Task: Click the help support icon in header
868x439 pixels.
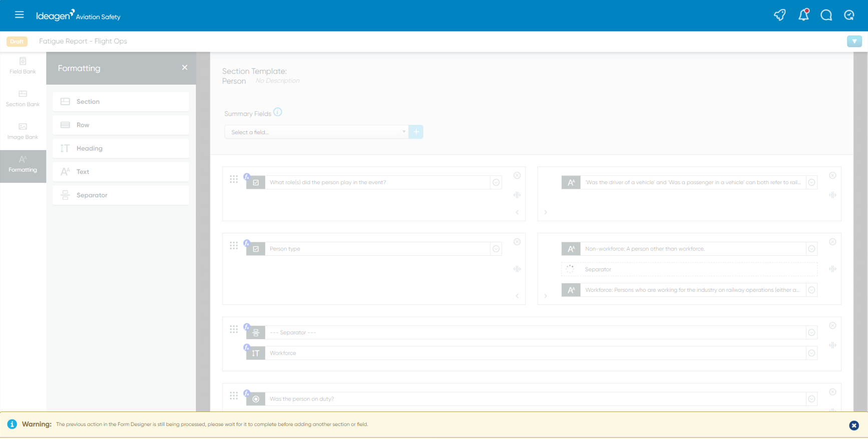Action: (849, 15)
